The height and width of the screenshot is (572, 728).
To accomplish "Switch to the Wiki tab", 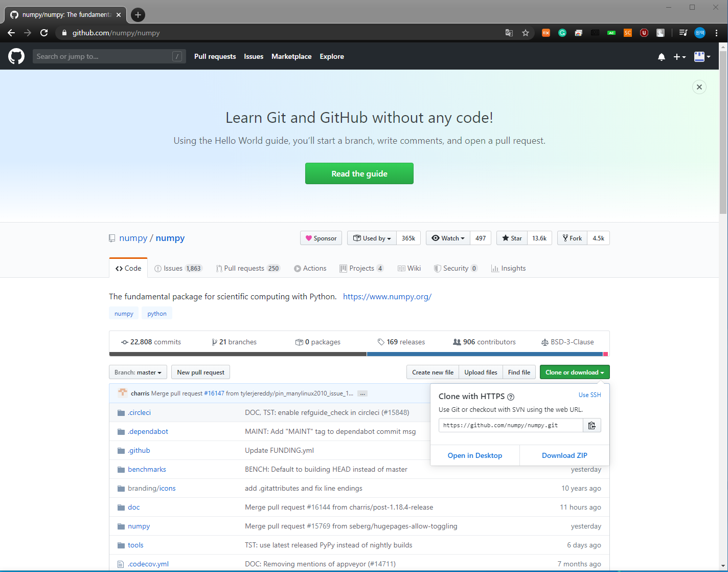I will click(x=409, y=268).
